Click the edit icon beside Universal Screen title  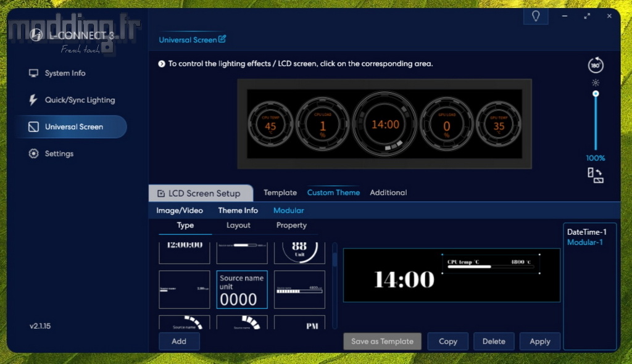point(222,39)
